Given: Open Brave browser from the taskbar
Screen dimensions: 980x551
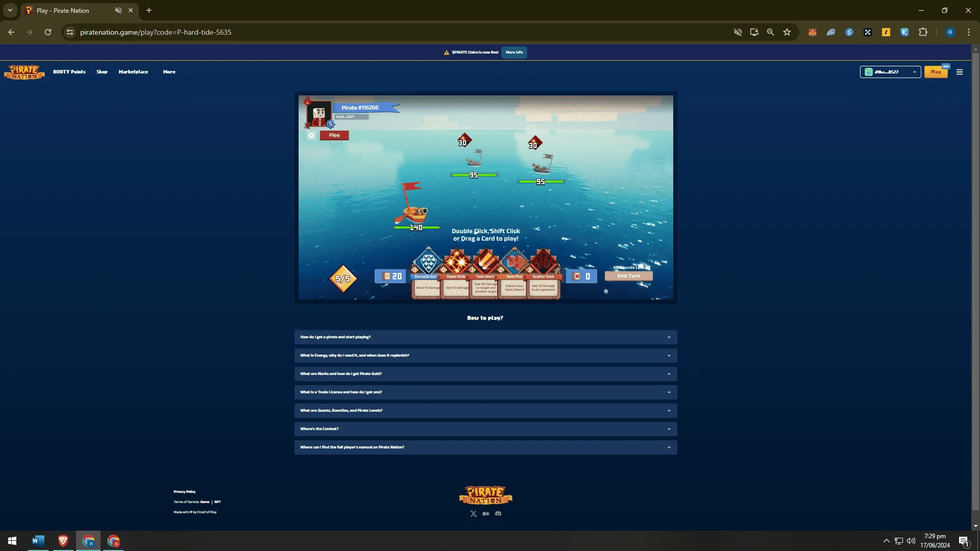Looking at the screenshot, I should pos(63,541).
